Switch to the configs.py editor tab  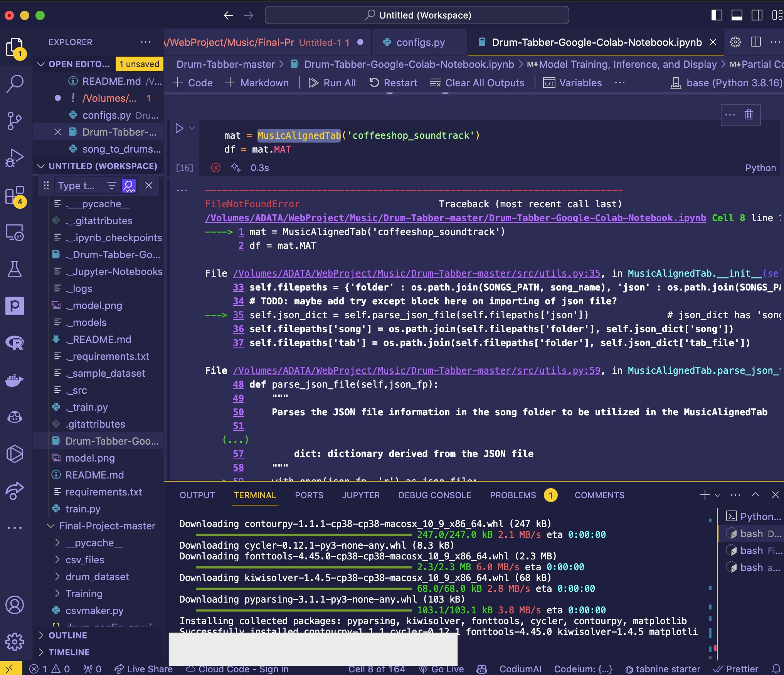pyautogui.click(x=420, y=42)
